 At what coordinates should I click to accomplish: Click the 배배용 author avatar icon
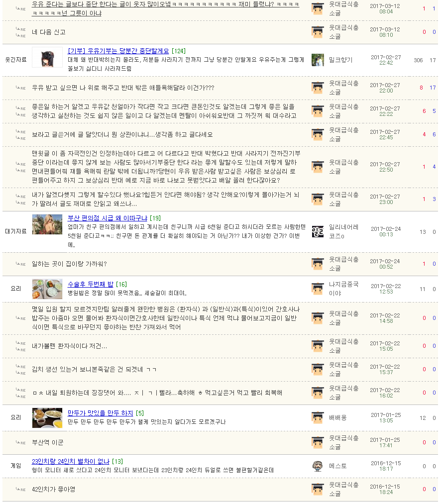pyautogui.click(x=318, y=417)
